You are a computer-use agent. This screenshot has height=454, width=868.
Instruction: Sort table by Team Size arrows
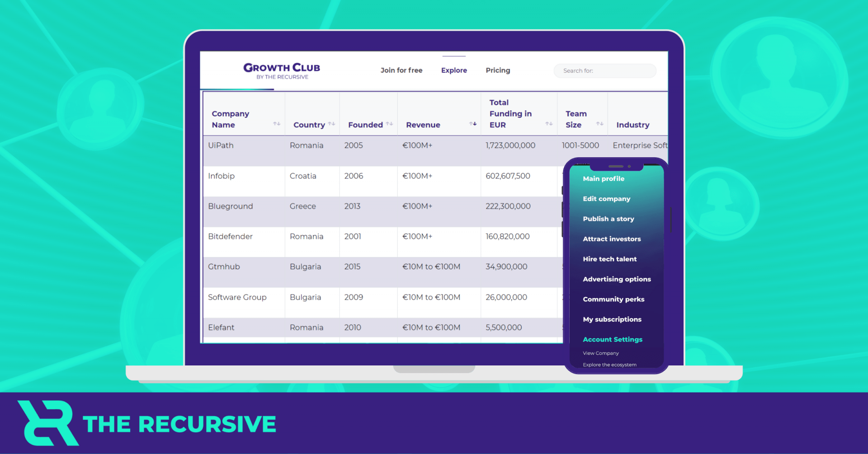(600, 124)
